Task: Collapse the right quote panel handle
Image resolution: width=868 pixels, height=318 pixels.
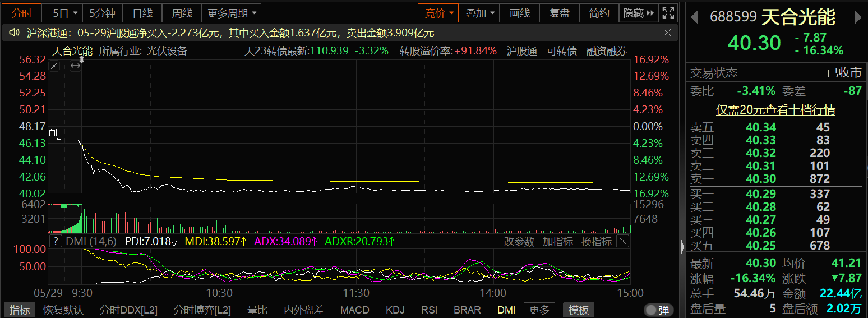Action: 682,246
